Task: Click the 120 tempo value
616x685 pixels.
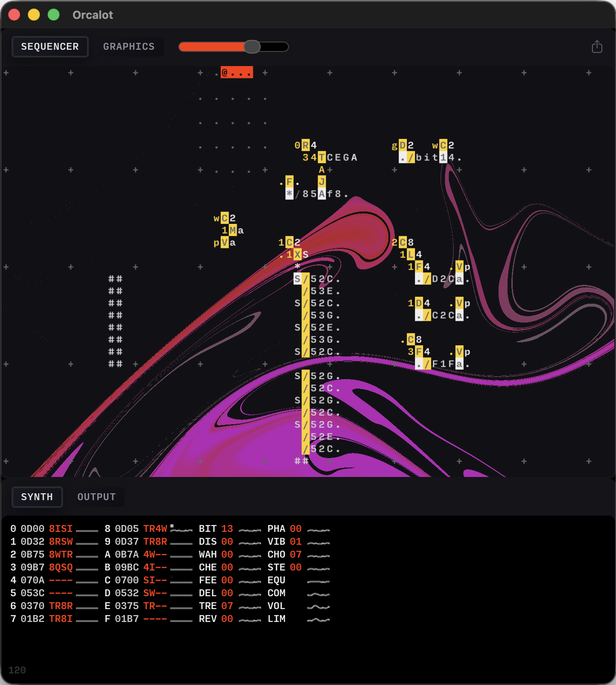Action: click(17, 670)
